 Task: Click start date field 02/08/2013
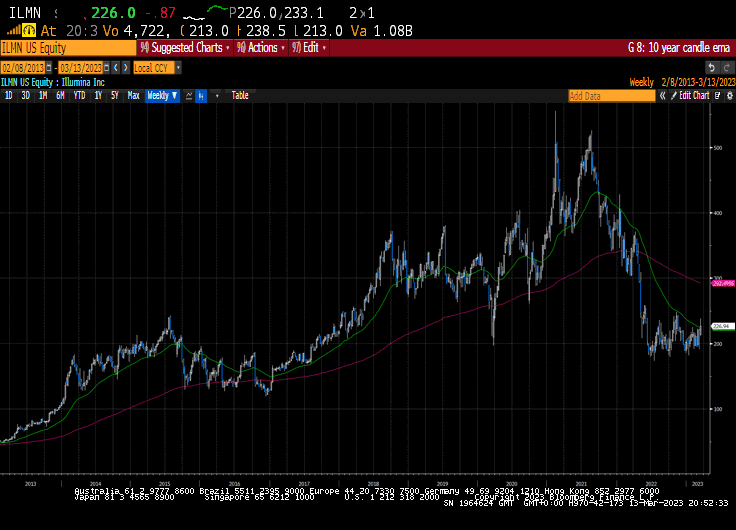[x=23, y=68]
